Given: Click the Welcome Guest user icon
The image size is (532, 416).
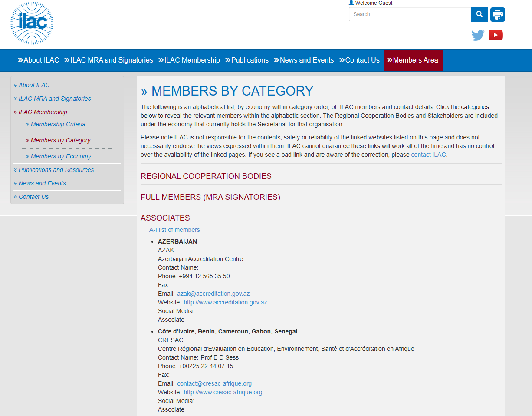Looking at the screenshot, I should [x=351, y=3].
